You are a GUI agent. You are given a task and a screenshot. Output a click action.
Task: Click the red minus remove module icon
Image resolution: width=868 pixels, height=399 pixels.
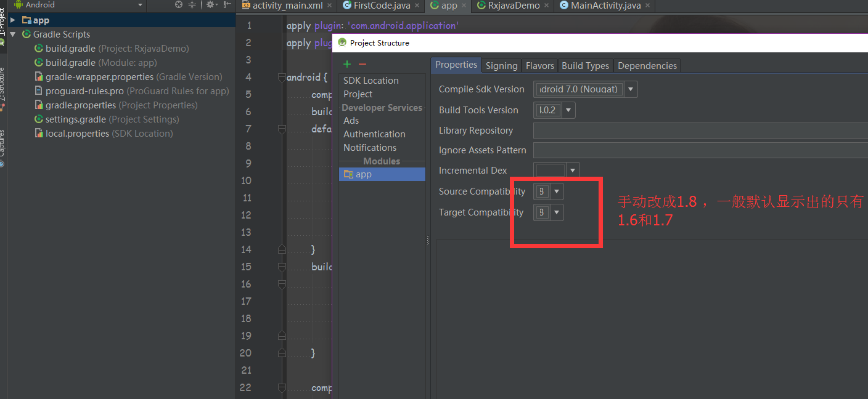pyautogui.click(x=362, y=64)
